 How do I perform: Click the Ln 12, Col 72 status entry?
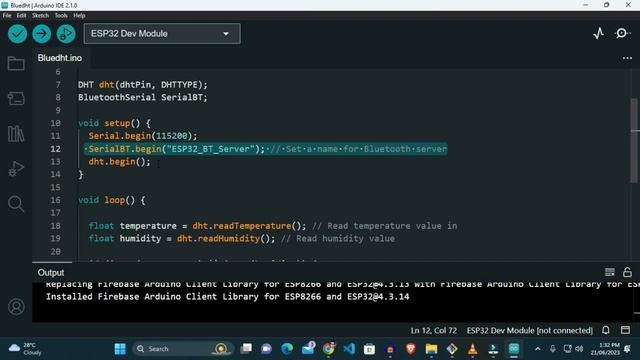point(433,330)
